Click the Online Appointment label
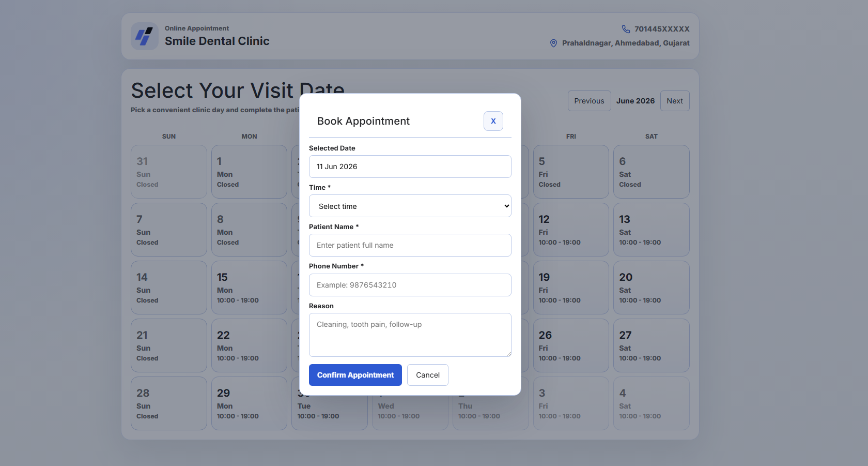 tap(197, 28)
